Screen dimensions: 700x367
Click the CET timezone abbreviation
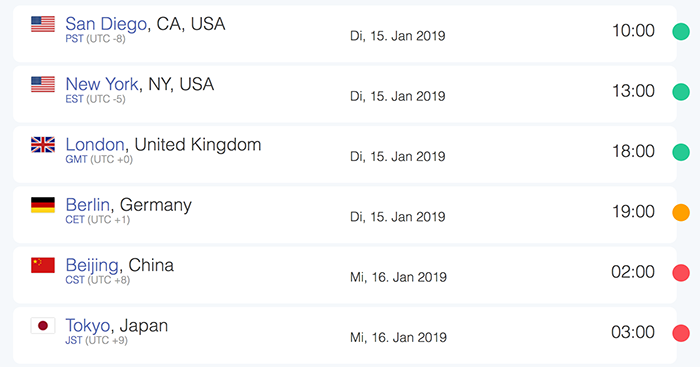75,220
